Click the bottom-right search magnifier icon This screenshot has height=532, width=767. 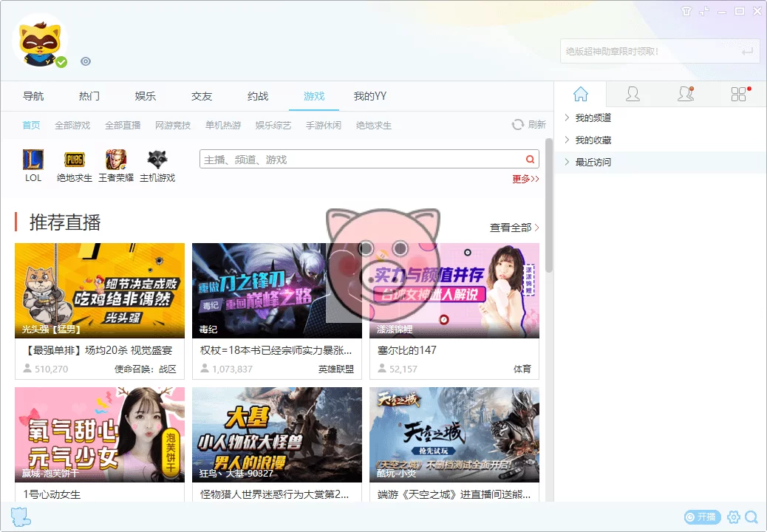[x=751, y=516]
